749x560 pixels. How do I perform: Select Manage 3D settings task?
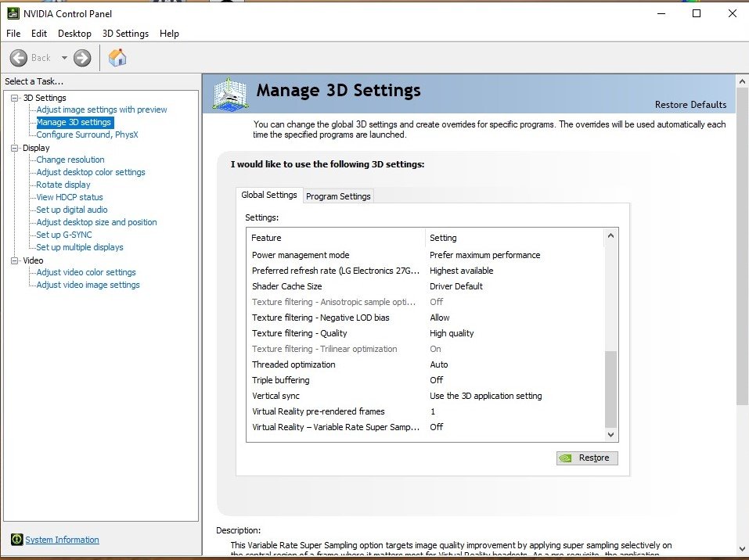(74, 122)
